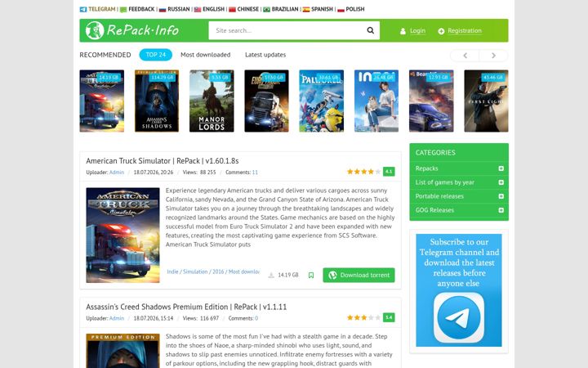This screenshot has height=368, width=588.
Task: Open Euro Truck Simulator carousel thumbnail
Action: pos(266,101)
